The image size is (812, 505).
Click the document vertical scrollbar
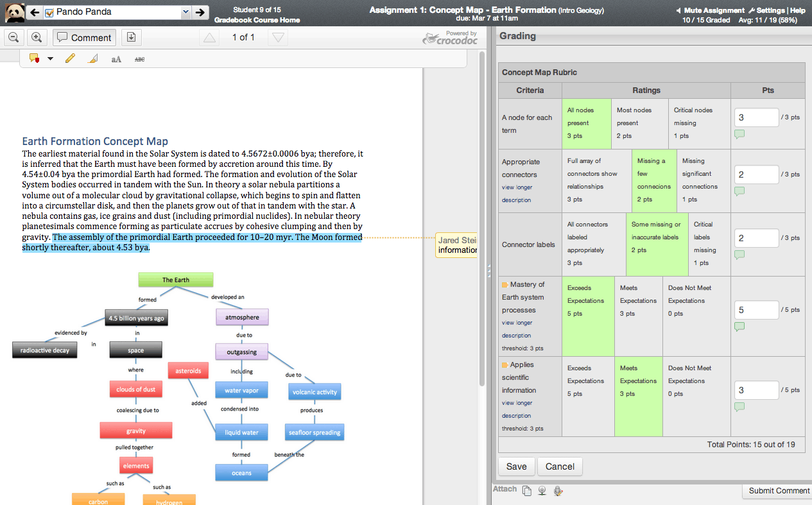pyautogui.click(x=482, y=218)
